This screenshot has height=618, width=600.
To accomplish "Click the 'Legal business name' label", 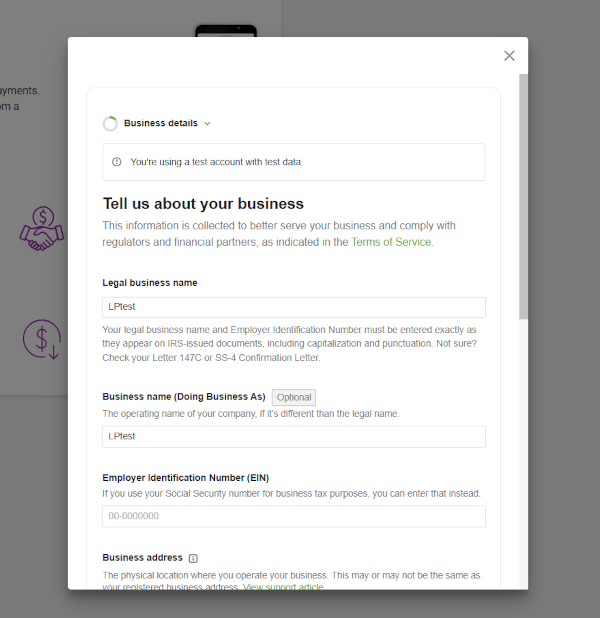I will click(150, 283).
